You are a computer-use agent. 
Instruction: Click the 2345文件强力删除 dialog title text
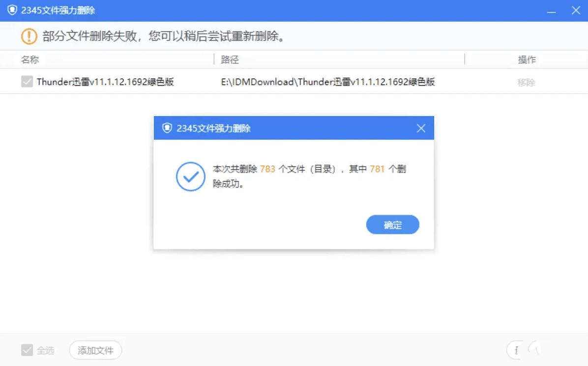[213, 128]
